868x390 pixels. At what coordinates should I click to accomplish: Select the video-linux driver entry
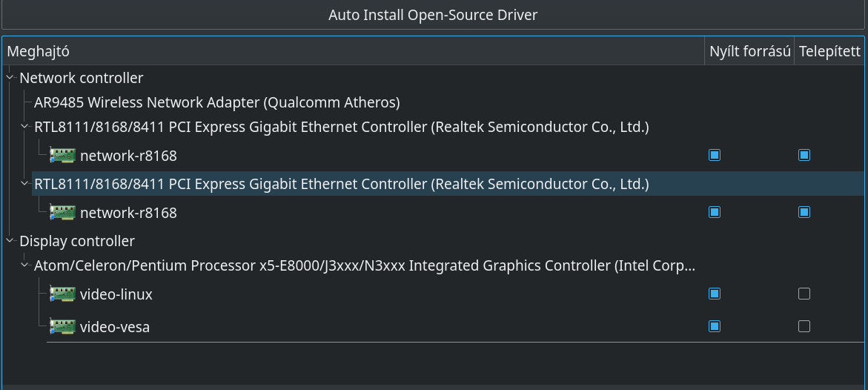tap(116, 294)
